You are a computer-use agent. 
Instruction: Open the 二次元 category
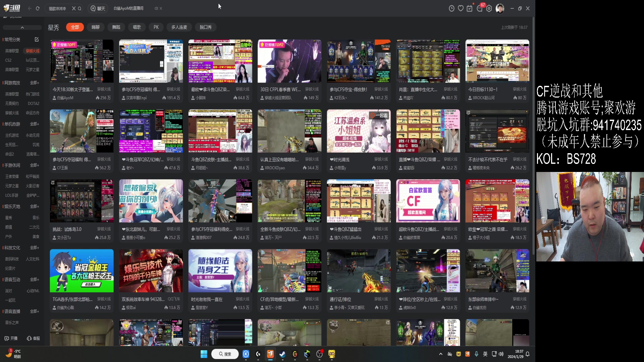[x=34, y=227]
